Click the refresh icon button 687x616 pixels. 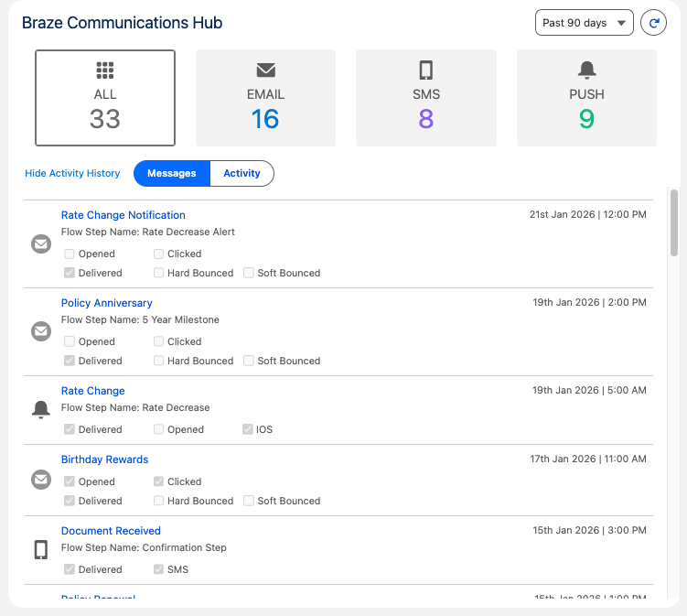[x=653, y=23]
